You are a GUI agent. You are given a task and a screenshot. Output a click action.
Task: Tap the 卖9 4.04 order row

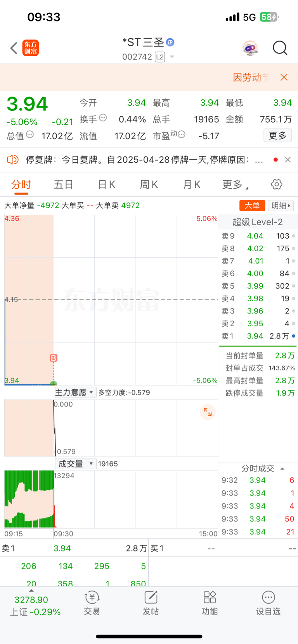tap(258, 236)
